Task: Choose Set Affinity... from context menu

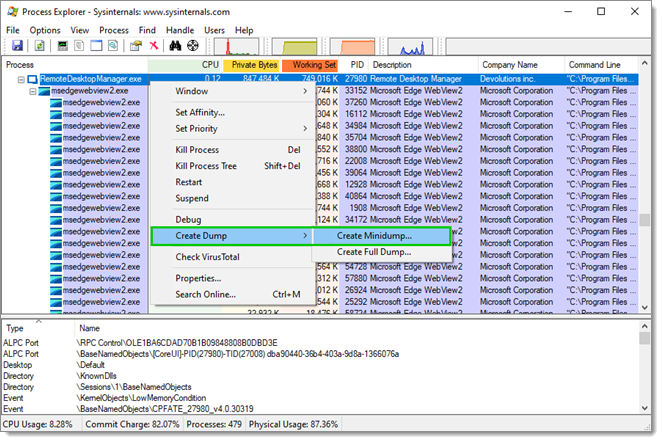Action: click(233, 112)
